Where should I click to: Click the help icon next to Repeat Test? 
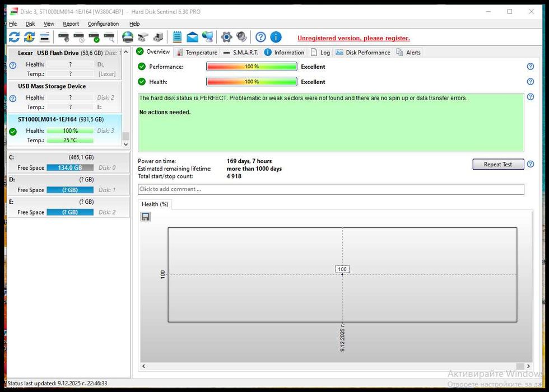pyautogui.click(x=531, y=164)
